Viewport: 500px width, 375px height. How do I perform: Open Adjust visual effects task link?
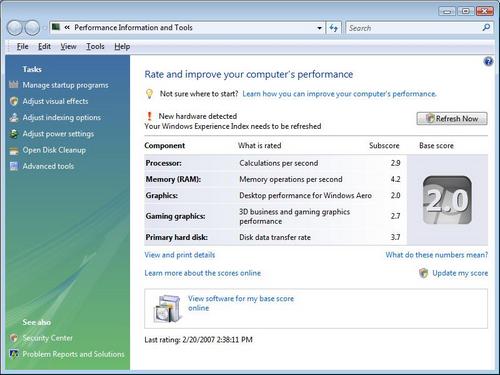tap(55, 101)
